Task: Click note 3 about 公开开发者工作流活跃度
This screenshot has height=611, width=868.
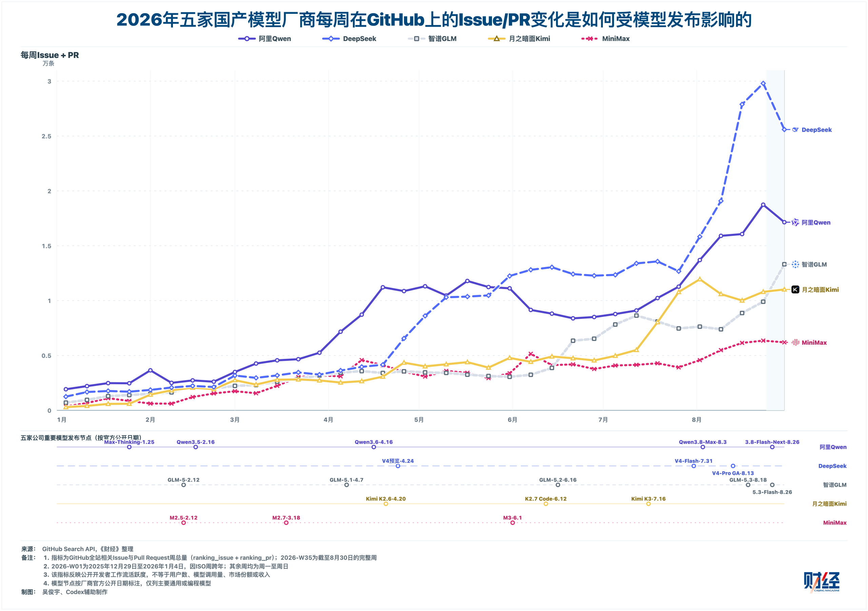Action: tap(157, 574)
